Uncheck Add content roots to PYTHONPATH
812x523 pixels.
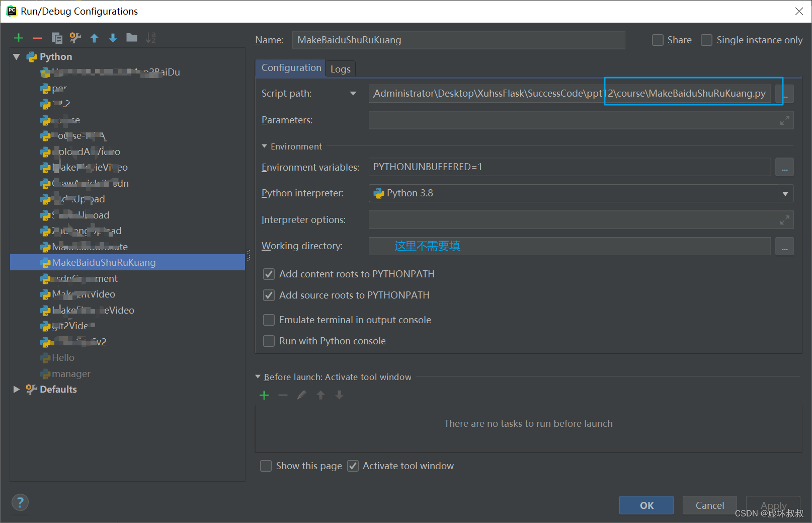pyautogui.click(x=269, y=274)
